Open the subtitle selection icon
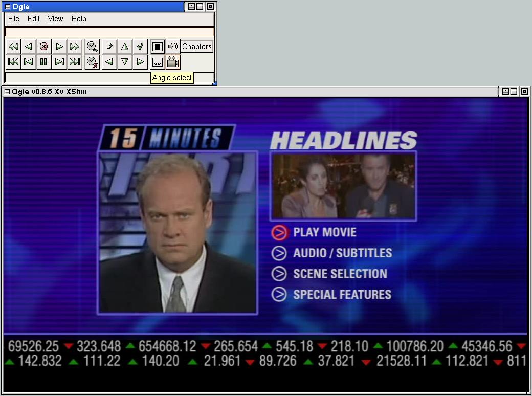Image resolution: width=532 pixels, height=396 pixels. tap(158, 62)
